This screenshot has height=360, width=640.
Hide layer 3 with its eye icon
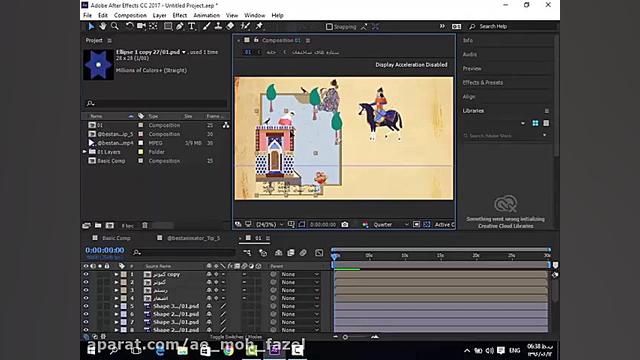86,290
